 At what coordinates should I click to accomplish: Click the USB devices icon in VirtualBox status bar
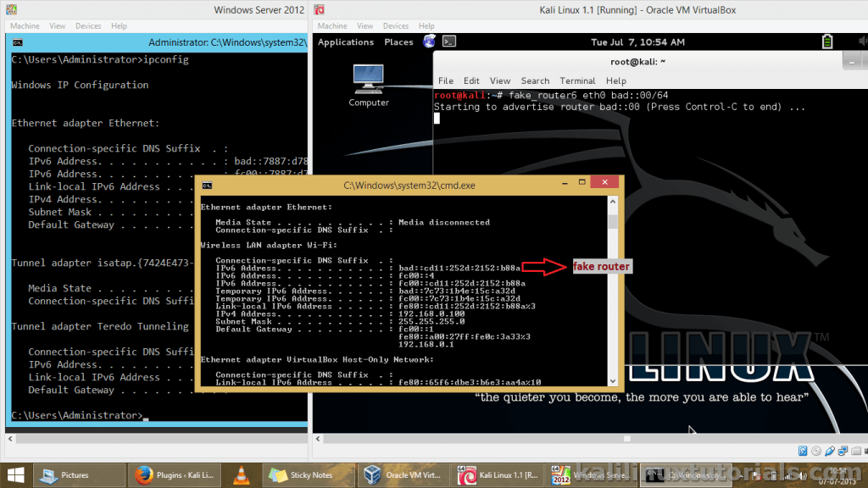[x=829, y=451]
